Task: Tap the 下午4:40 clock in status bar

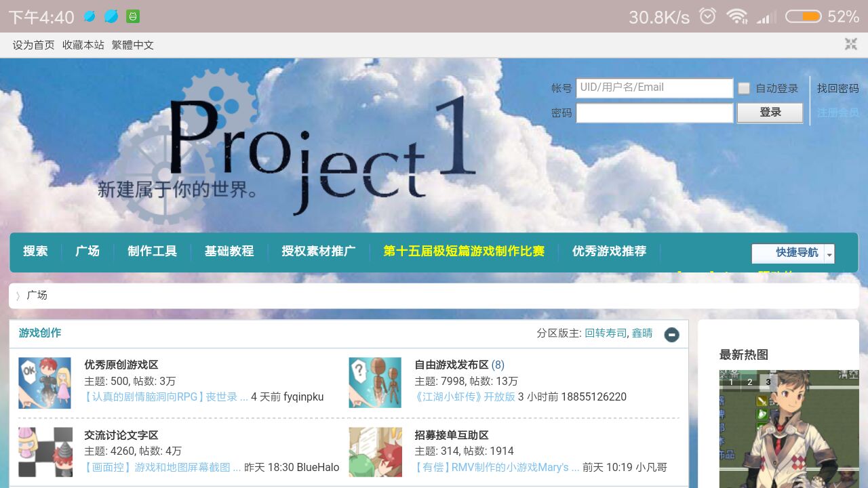Action: (x=41, y=17)
